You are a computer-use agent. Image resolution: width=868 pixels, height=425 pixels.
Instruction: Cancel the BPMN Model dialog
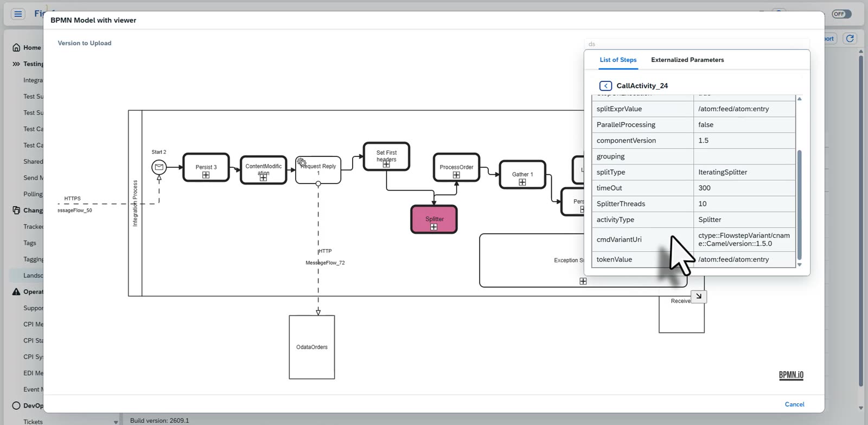point(794,404)
